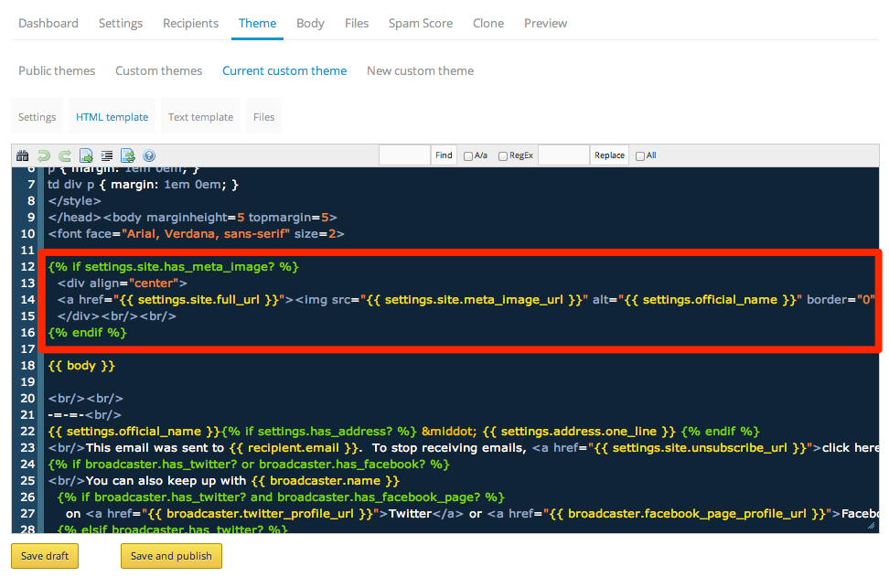This screenshot has height=588, width=889.
Task: Click the has_meta_image if statement line
Action: 173,267
